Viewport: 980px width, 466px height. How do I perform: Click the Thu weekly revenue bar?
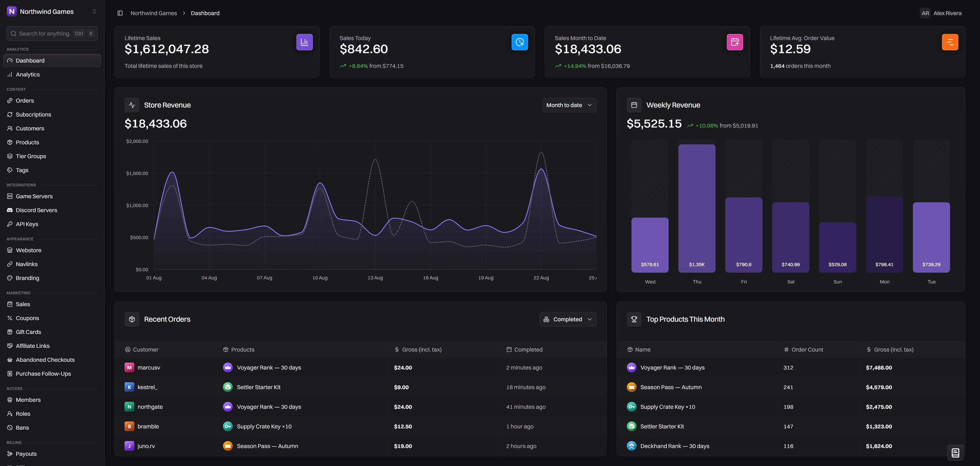click(x=696, y=208)
